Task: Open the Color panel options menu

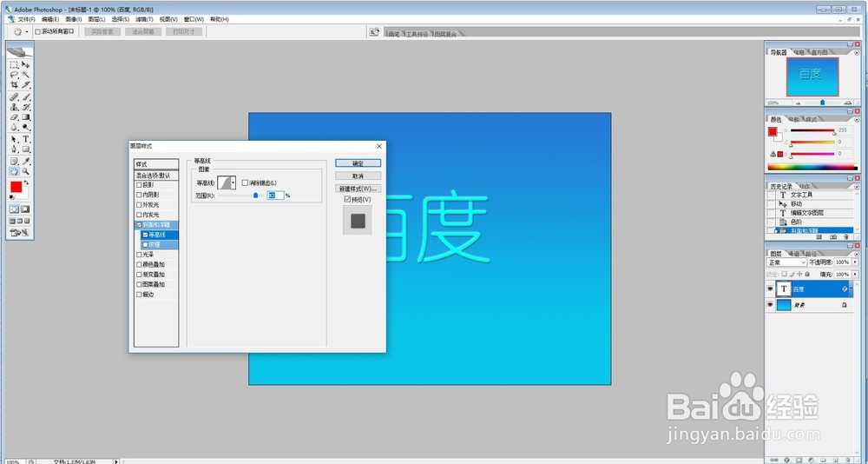Action: tap(855, 120)
